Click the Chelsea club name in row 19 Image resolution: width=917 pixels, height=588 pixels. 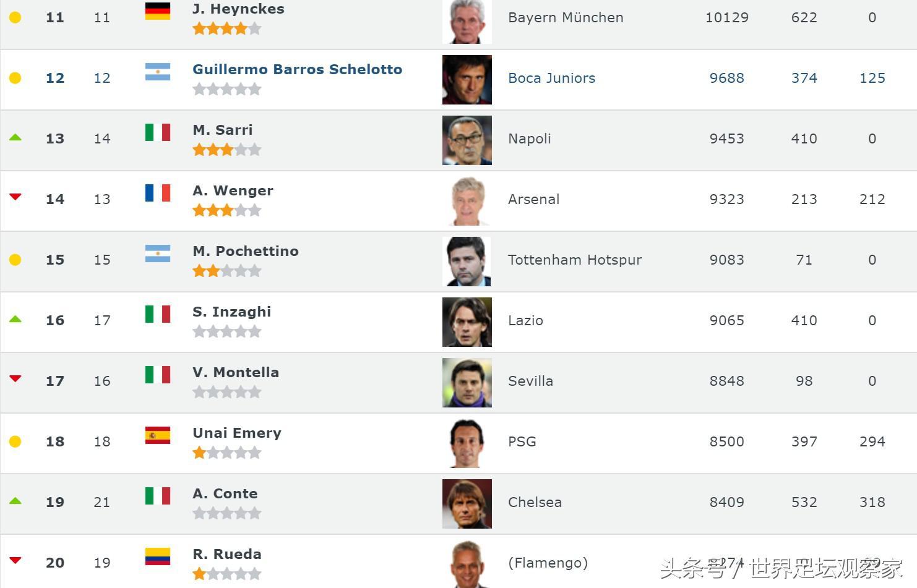click(535, 502)
